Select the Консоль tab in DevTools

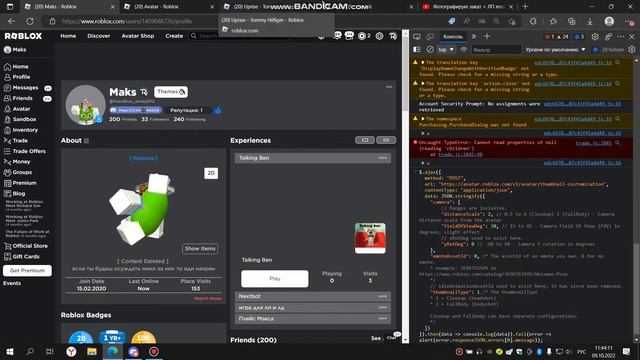click(x=453, y=37)
